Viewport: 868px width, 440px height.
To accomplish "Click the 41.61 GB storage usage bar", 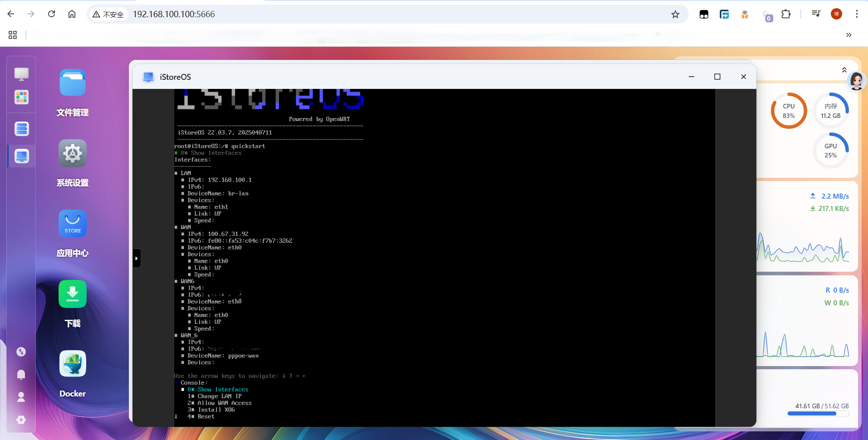I will click(818, 414).
